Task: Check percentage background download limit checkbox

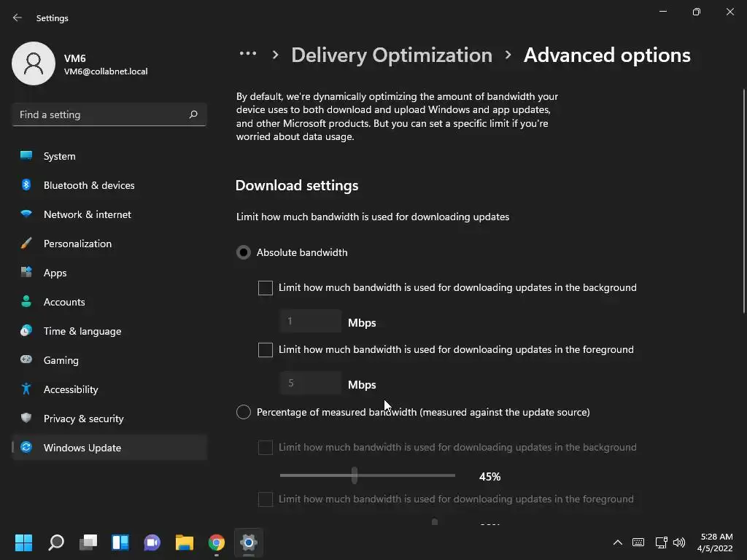Action: click(x=266, y=447)
